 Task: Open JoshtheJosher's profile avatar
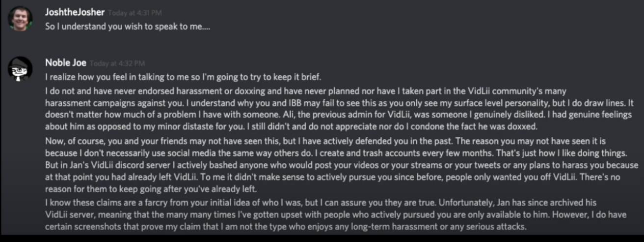[x=20, y=19]
